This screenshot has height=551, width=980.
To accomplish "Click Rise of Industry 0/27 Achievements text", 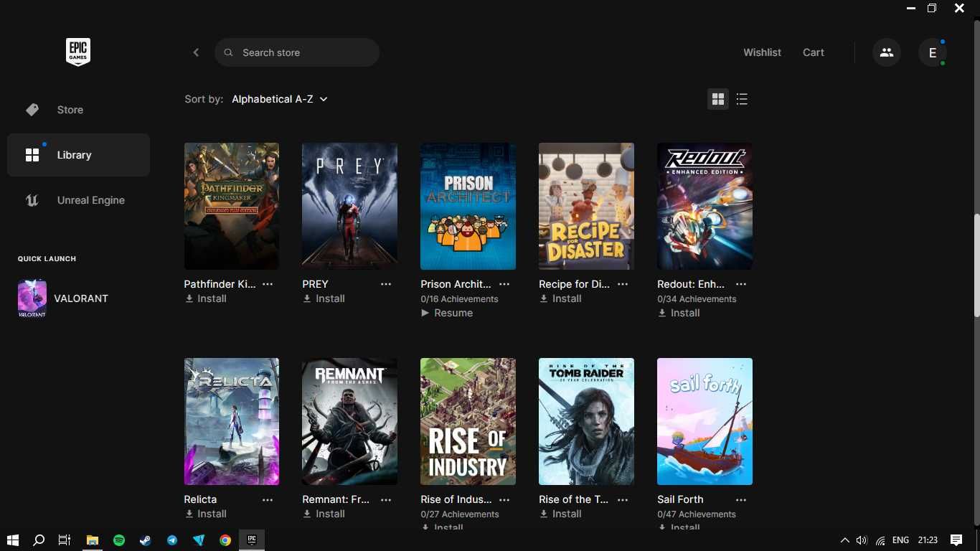I will (459, 514).
